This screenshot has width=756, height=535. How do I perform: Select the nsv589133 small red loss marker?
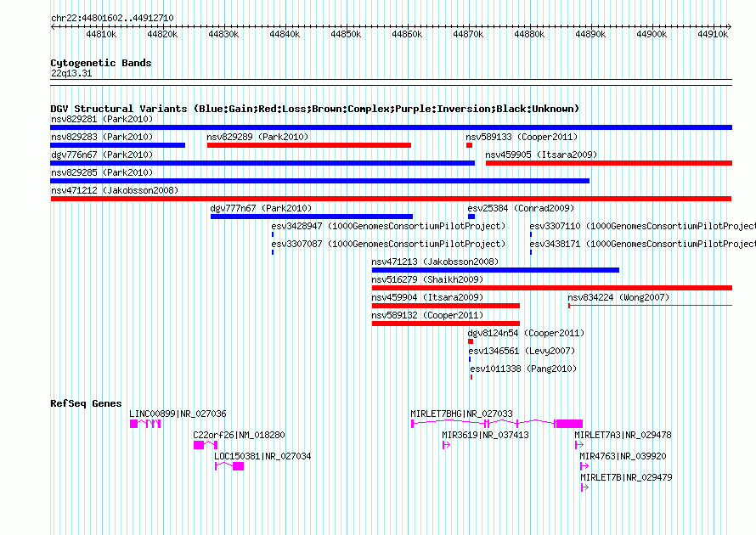coord(469,145)
